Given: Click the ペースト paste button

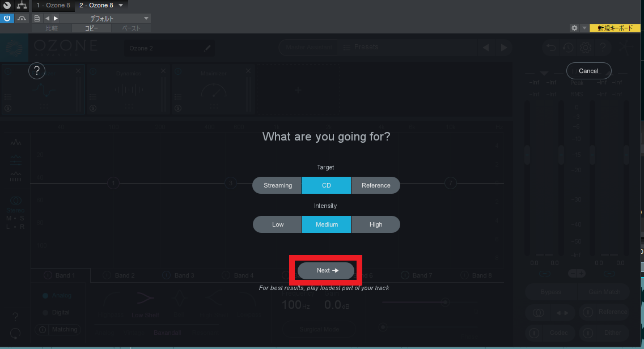Looking at the screenshot, I should coord(131,28).
